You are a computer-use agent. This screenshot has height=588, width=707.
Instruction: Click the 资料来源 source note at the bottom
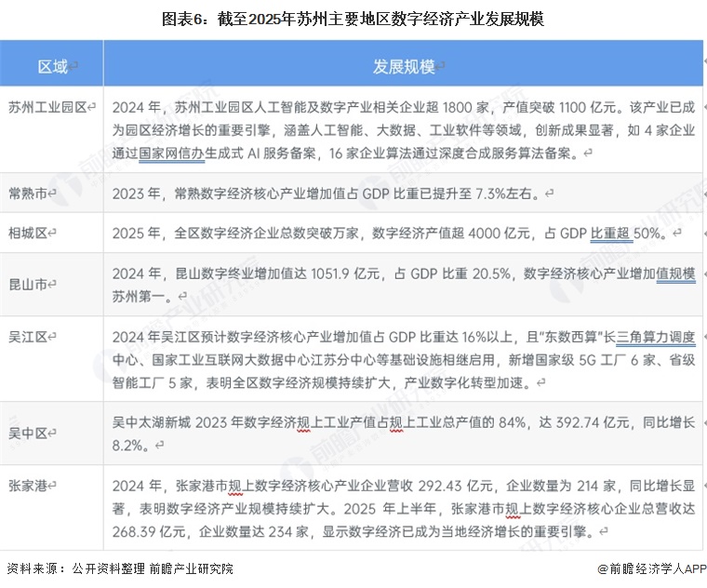pyautogui.click(x=120, y=568)
